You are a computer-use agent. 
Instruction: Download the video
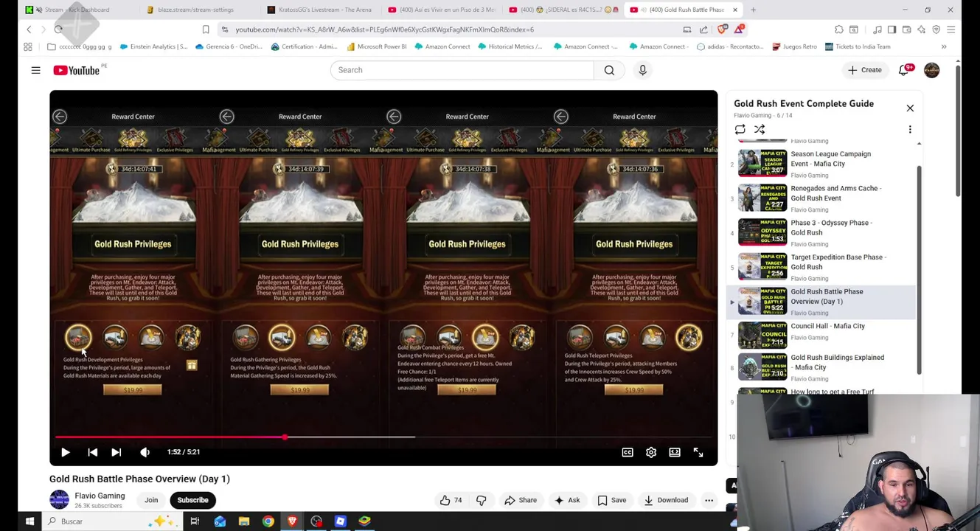[x=665, y=500]
